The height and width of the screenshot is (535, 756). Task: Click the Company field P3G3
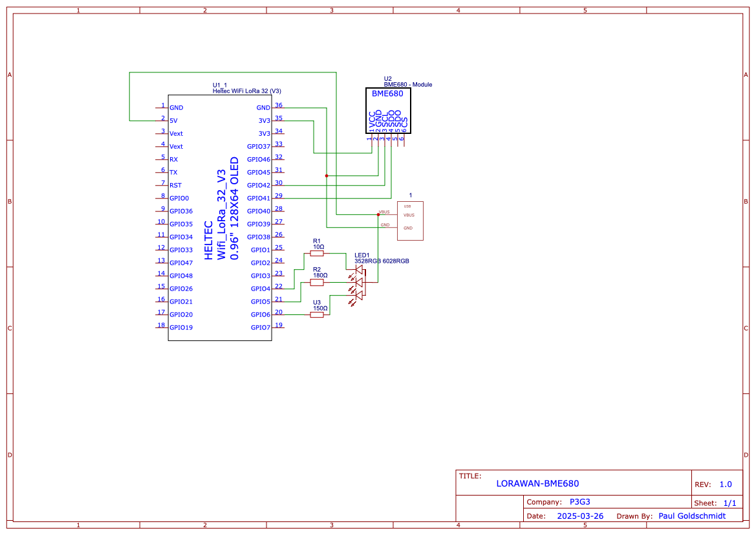[579, 501]
